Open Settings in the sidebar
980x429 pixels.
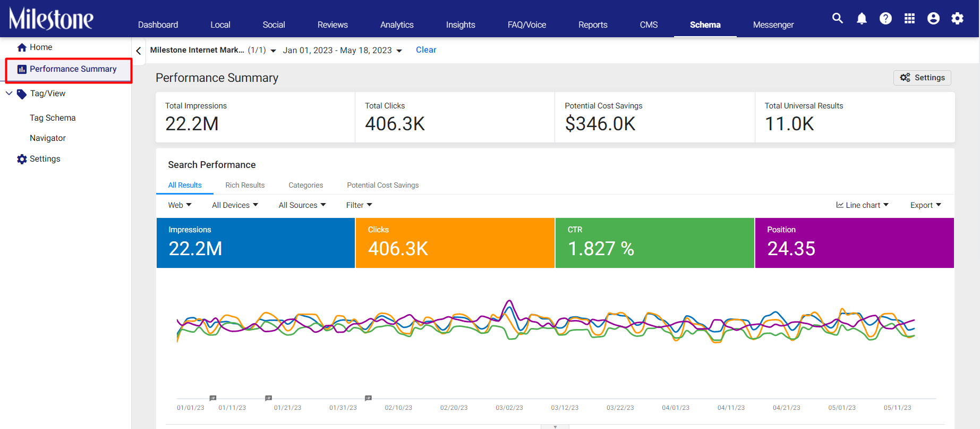(45, 159)
